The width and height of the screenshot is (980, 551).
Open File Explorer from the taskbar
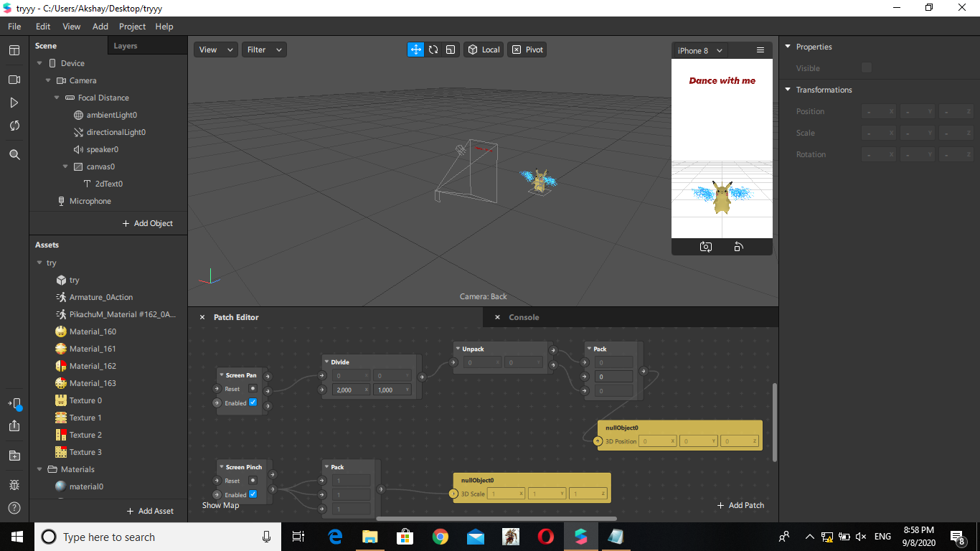(370, 537)
